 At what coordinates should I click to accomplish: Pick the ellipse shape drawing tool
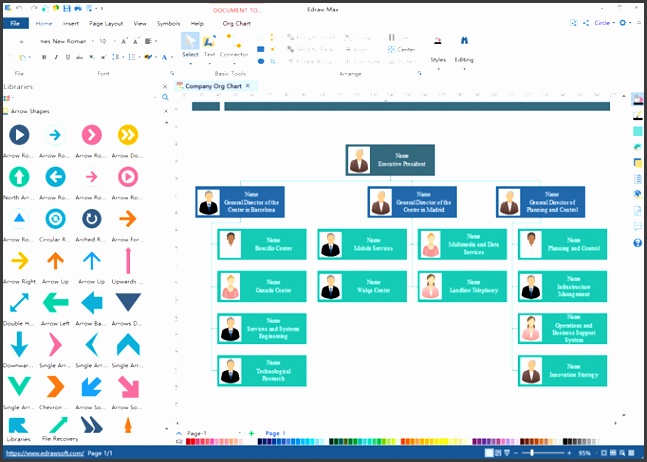pyautogui.click(x=261, y=61)
